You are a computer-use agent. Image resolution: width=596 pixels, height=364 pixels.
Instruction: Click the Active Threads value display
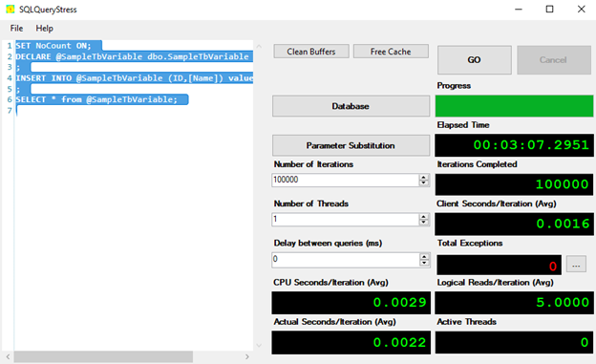(514, 342)
